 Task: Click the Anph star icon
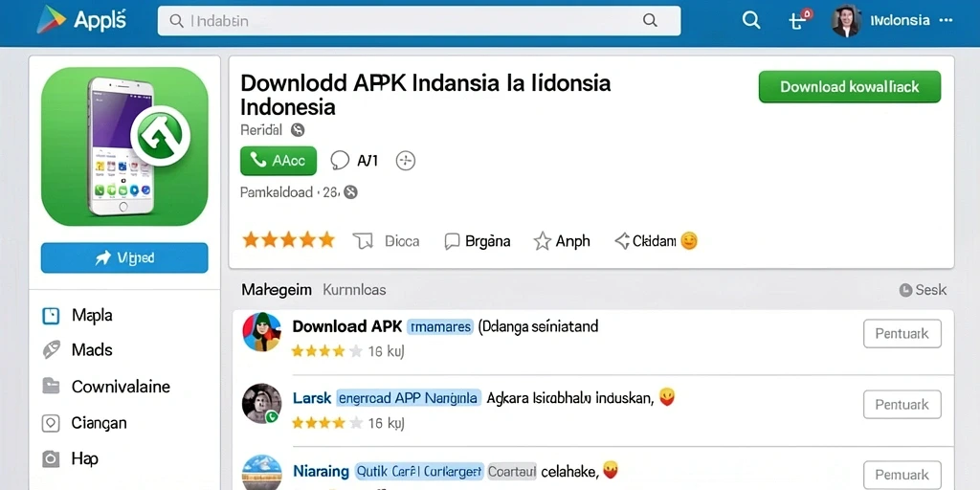(542, 241)
